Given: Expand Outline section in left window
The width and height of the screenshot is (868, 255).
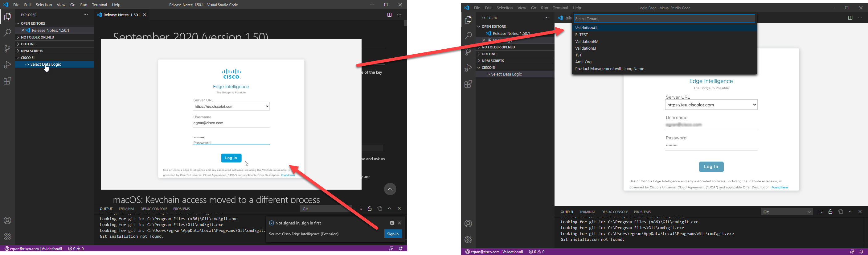Looking at the screenshot, I should pyautogui.click(x=54, y=44).
